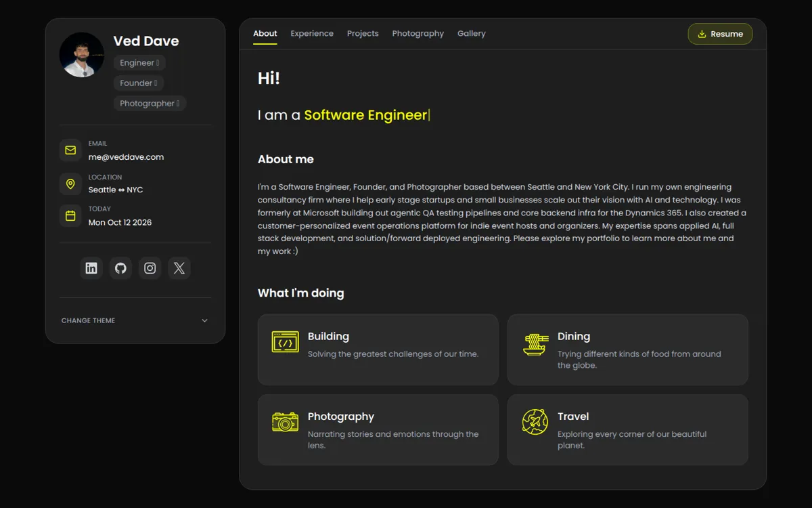
Task: Click Ved Dave's profile photo
Action: tap(82, 55)
